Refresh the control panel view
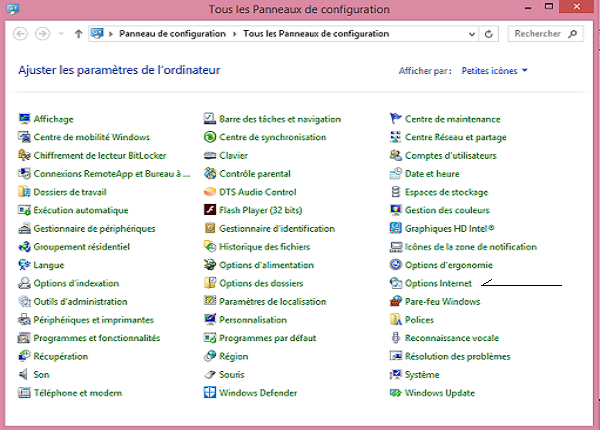Viewport: 600px width, 430px height. (489, 34)
